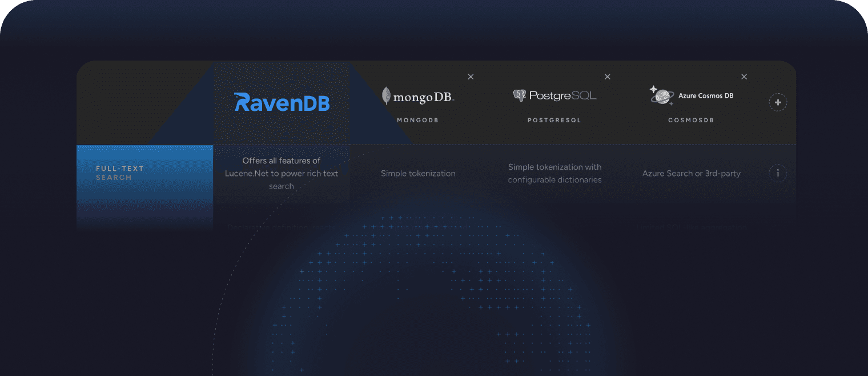Viewport: 868px width, 376px height.
Task: Click the RavenDB logo
Action: 282,102
